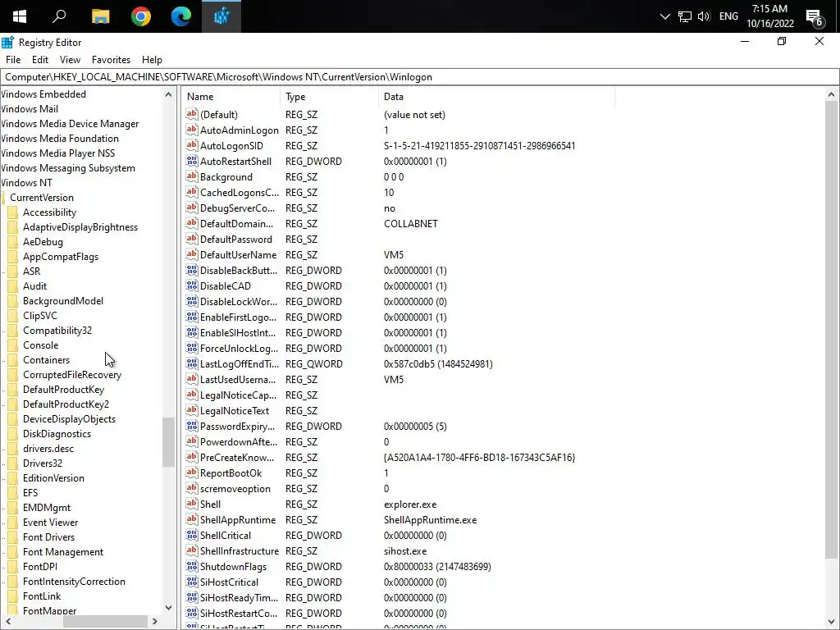
Task: Click tree horizontal scrollbar right arrow
Action: [x=155, y=621]
